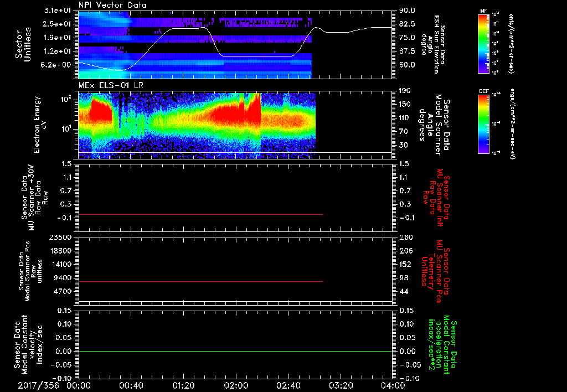Click the '9400' scanner position tick value
The height and width of the screenshot is (392, 567).
(x=63, y=278)
